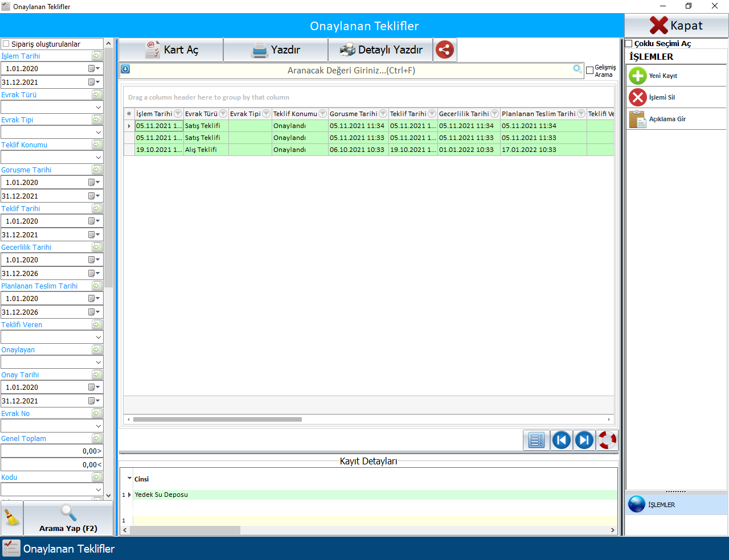Screen dimensions: 729x560
Task: Click the filter icon on Gorusme Tarihi column
Action: [383, 114]
